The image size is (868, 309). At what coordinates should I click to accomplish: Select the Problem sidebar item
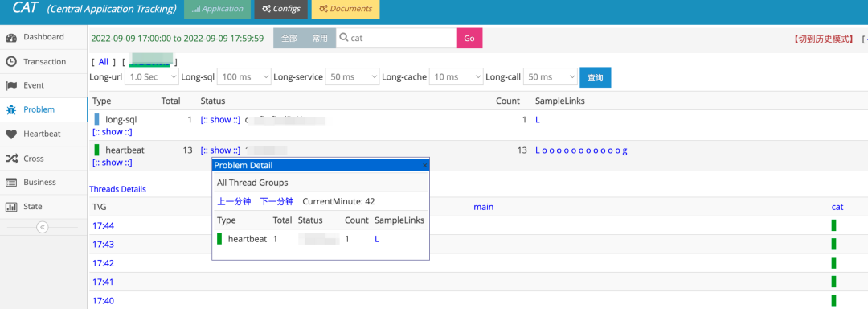pos(43,109)
